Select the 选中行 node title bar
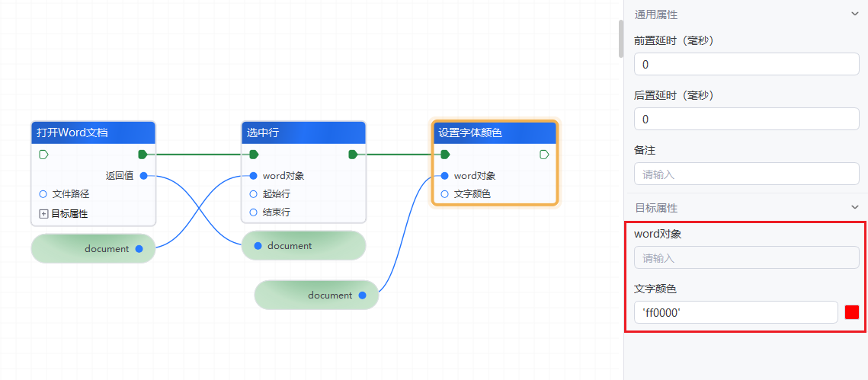The width and height of the screenshot is (868, 380). 303,133
